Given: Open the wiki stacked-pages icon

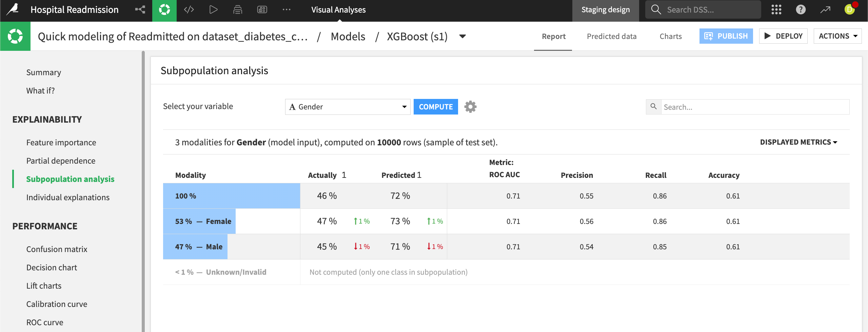Looking at the screenshot, I should point(238,9).
